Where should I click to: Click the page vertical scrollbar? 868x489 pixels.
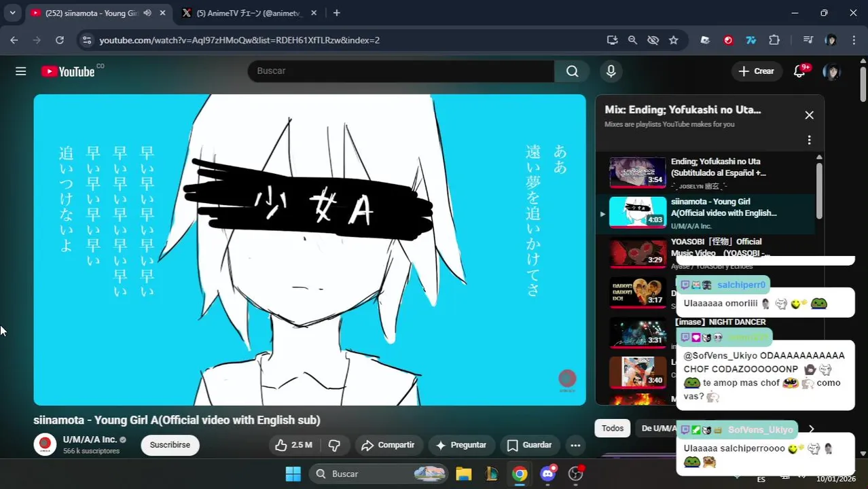pos(863,85)
